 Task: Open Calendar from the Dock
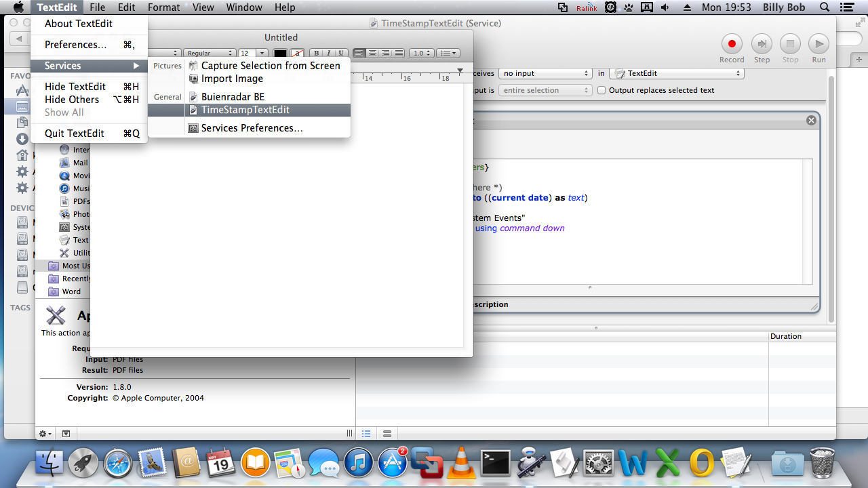[220, 464]
